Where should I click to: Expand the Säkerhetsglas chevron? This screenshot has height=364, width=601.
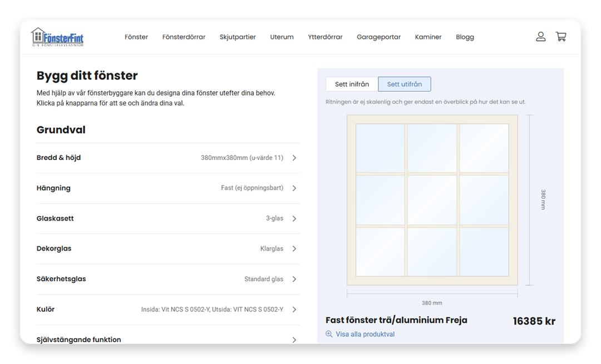294,279
